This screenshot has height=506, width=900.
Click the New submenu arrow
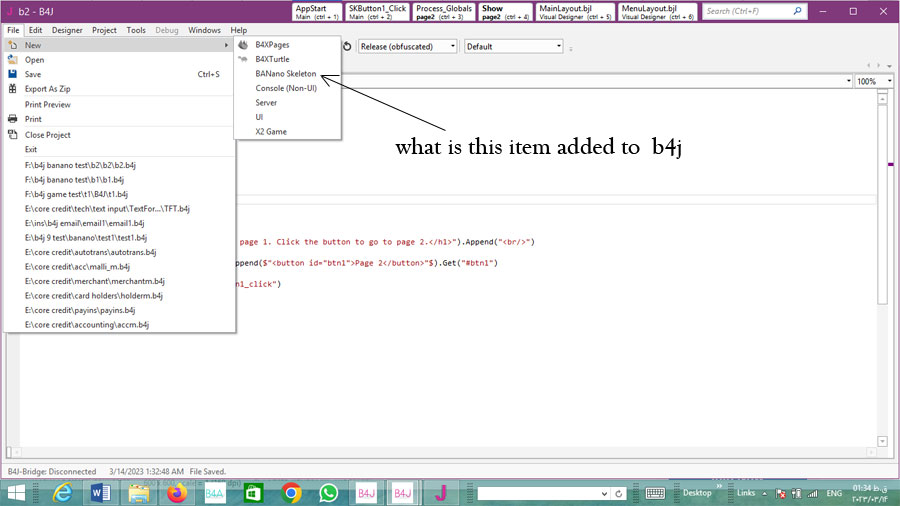(x=226, y=45)
